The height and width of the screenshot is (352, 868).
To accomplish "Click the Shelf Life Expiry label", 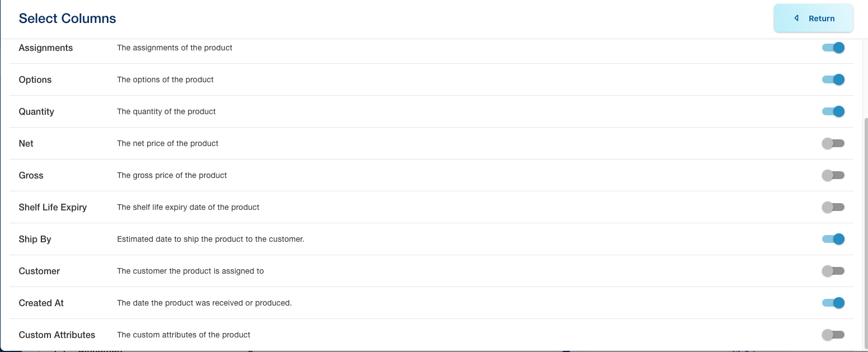I will pyautogui.click(x=53, y=208).
